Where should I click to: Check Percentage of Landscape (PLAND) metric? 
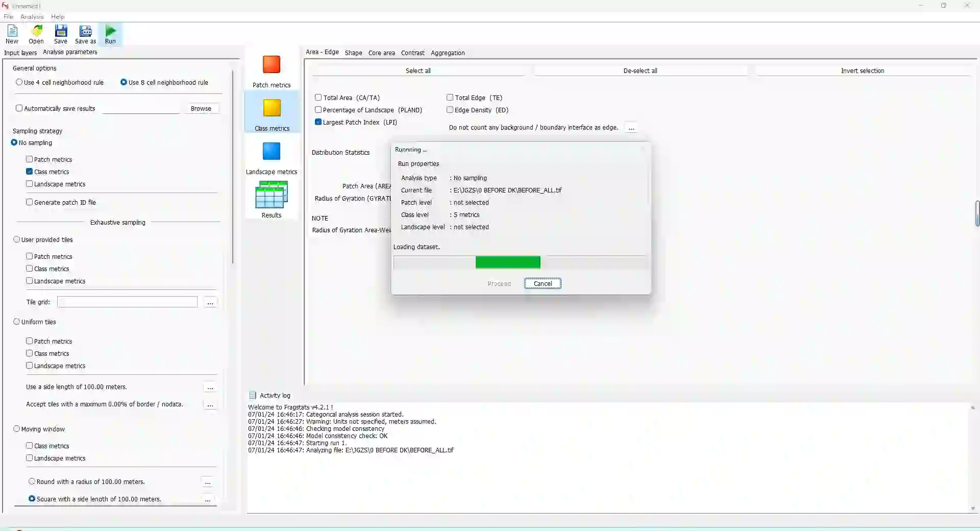point(318,110)
